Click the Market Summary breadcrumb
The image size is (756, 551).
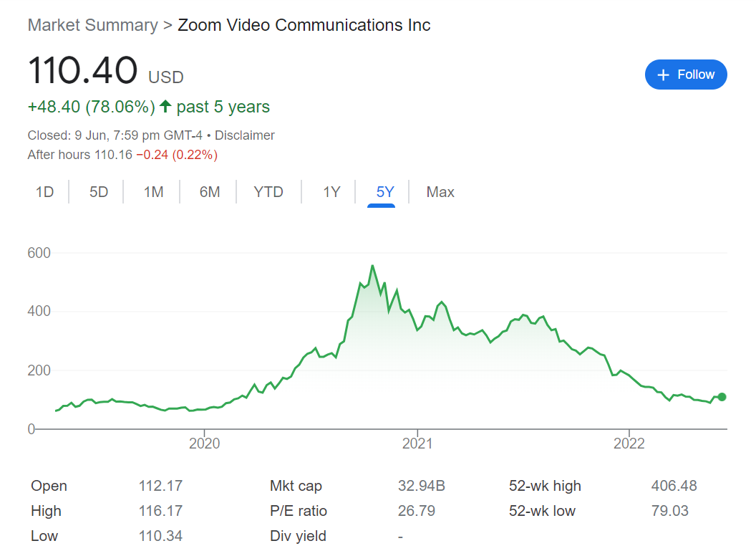click(x=92, y=25)
